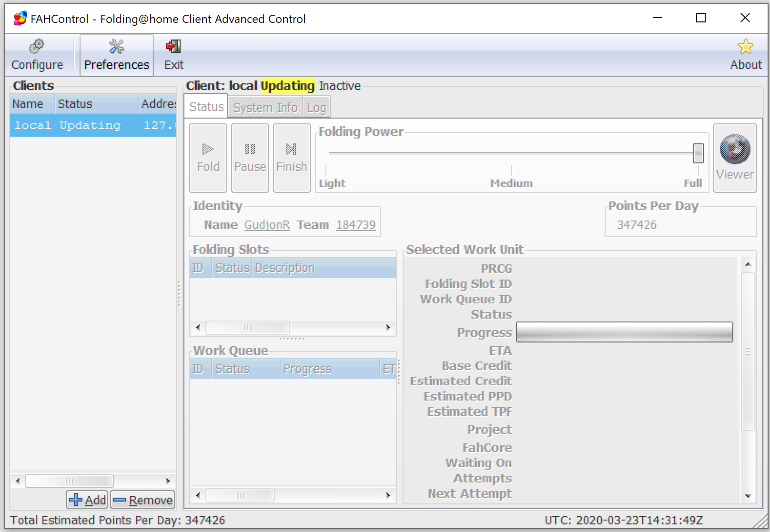Select the Status tab

[x=206, y=107]
